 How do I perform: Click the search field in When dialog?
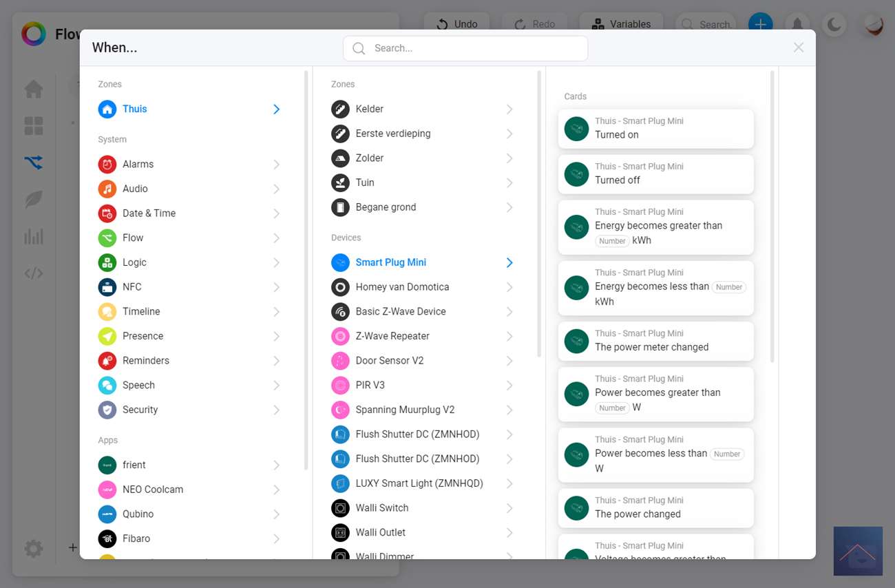click(x=465, y=48)
